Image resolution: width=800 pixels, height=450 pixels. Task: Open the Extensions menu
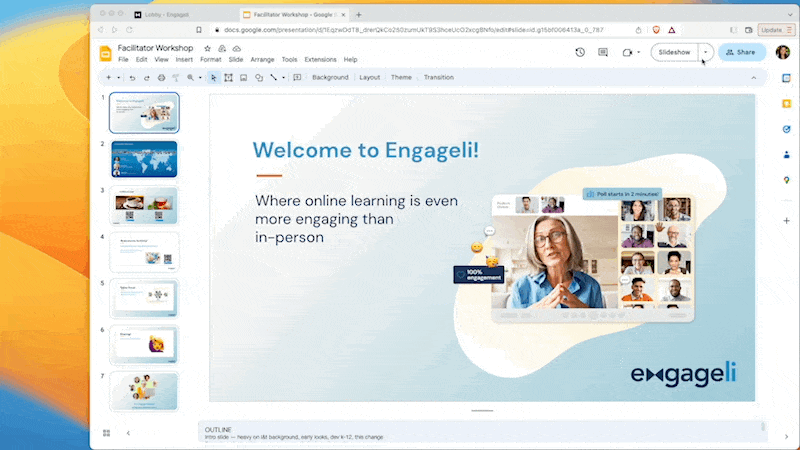point(320,60)
